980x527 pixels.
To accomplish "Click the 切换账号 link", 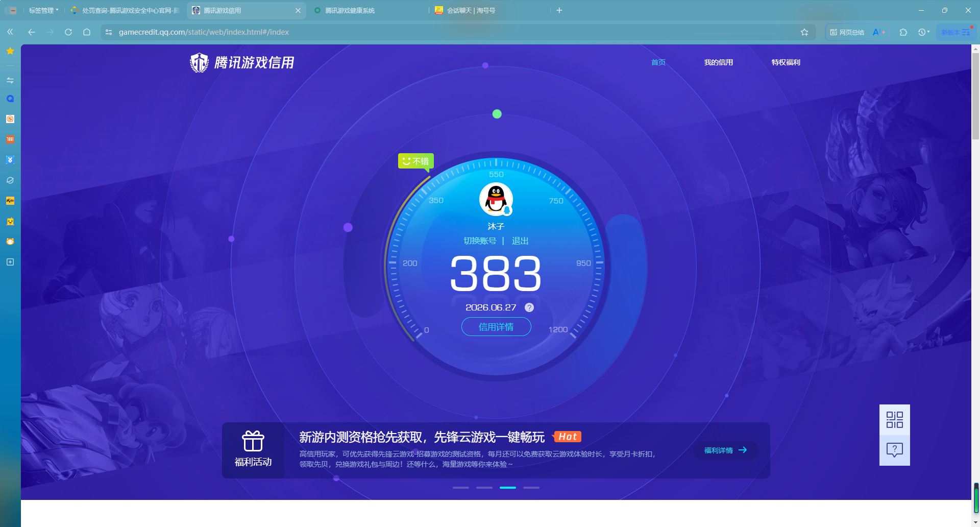I will pyautogui.click(x=480, y=241).
